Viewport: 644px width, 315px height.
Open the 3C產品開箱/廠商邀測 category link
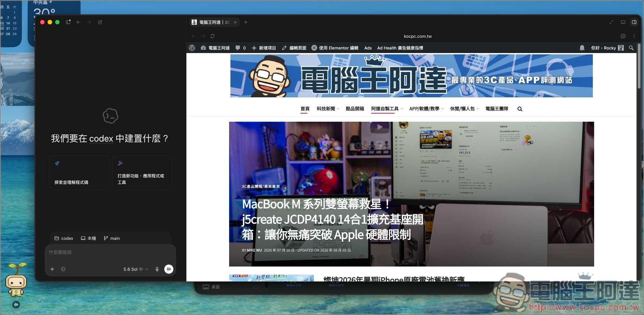click(261, 186)
